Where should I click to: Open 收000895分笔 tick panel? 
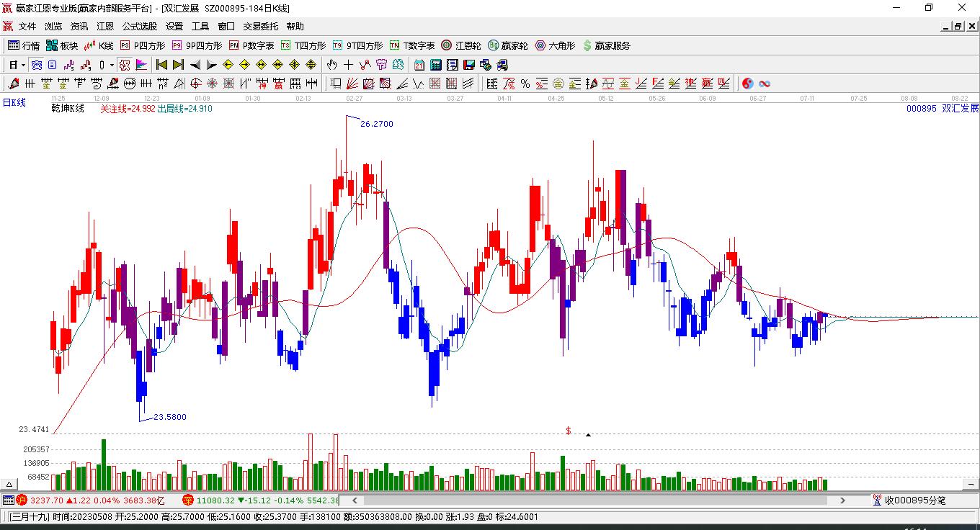tap(909, 500)
